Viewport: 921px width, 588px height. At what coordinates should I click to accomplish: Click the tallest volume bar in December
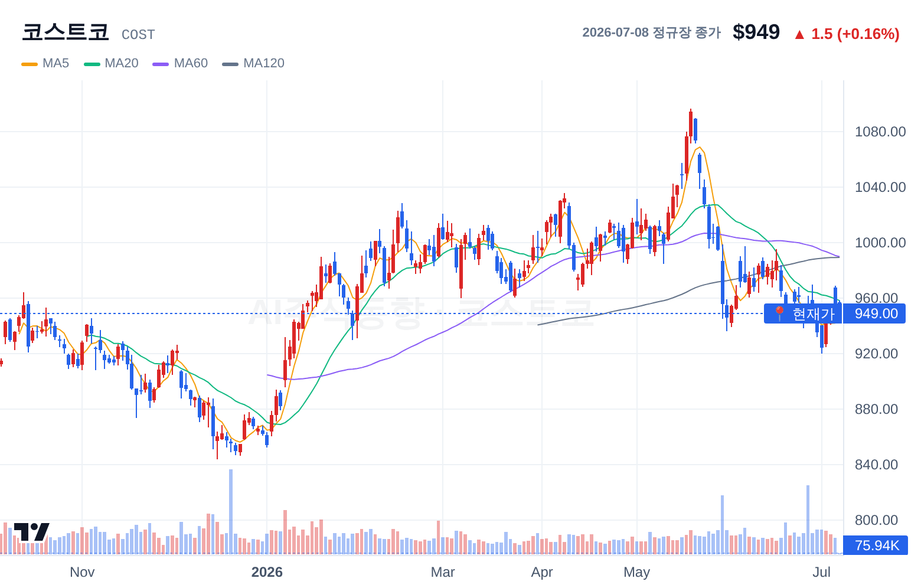coord(231,511)
